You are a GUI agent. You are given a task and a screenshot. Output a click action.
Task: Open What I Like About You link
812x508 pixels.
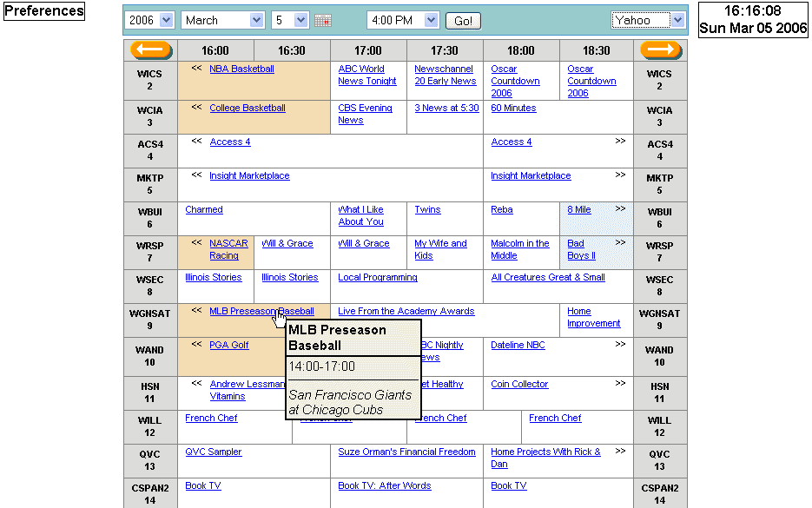point(361,215)
